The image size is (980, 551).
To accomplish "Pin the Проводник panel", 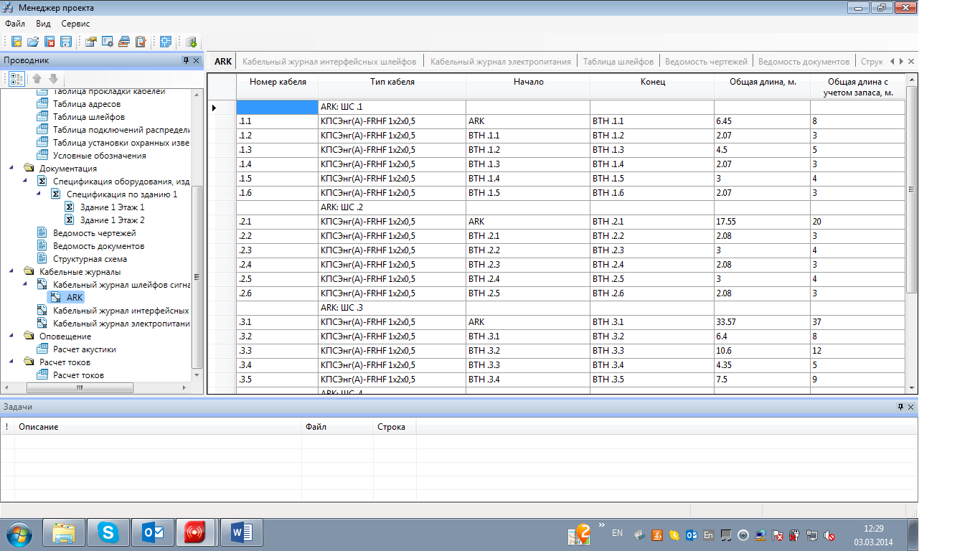I will [x=186, y=60].
